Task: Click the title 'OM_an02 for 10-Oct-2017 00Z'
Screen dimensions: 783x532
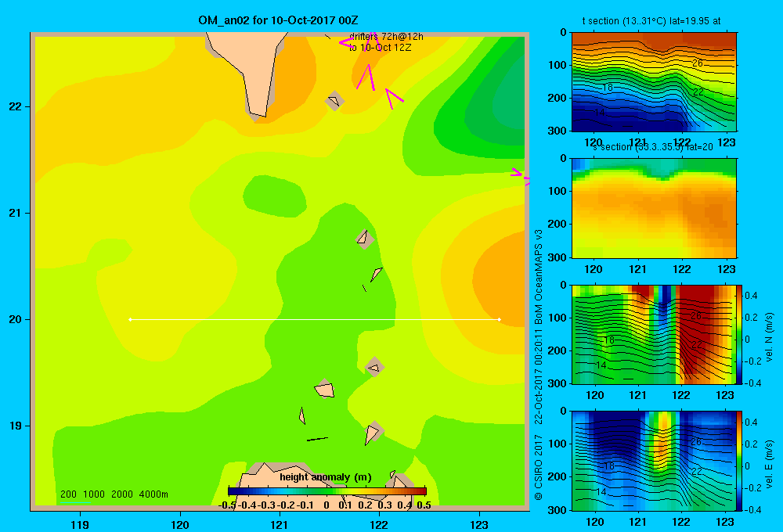Action: pos(278,20)
